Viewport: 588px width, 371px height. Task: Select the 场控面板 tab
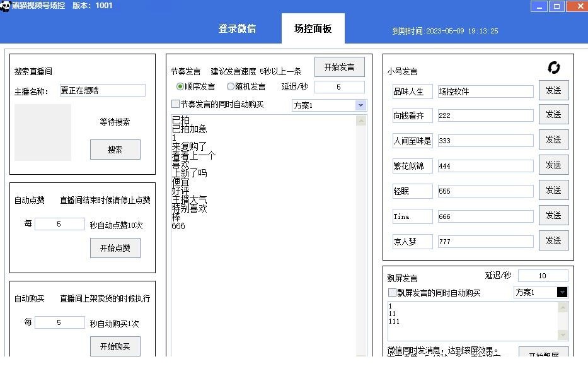click(x=313, y=28)
